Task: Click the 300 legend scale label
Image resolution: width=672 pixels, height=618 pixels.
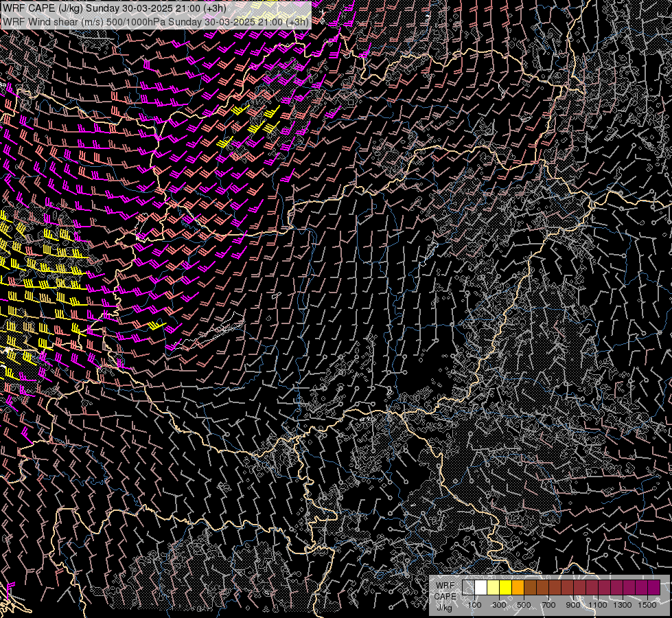Action: (499, 605)
